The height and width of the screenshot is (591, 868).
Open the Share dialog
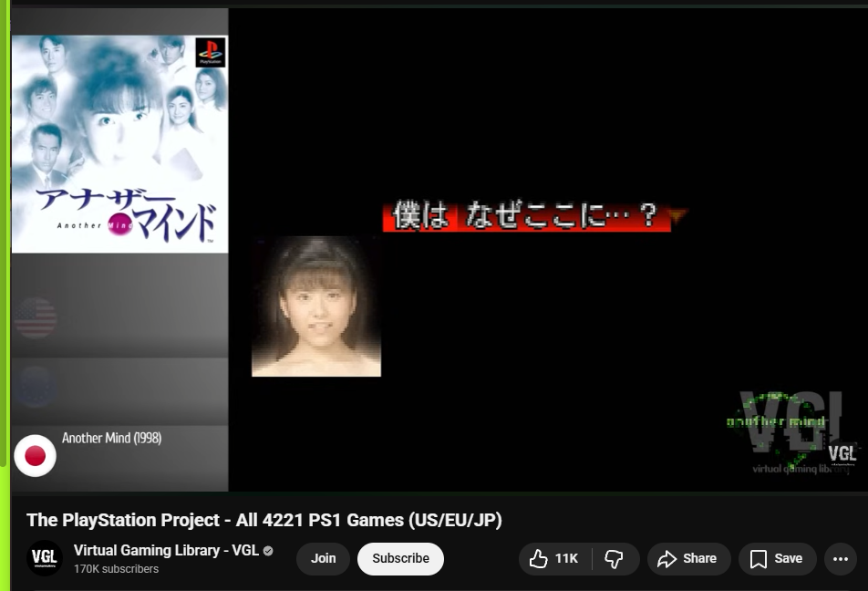(688, 558)
